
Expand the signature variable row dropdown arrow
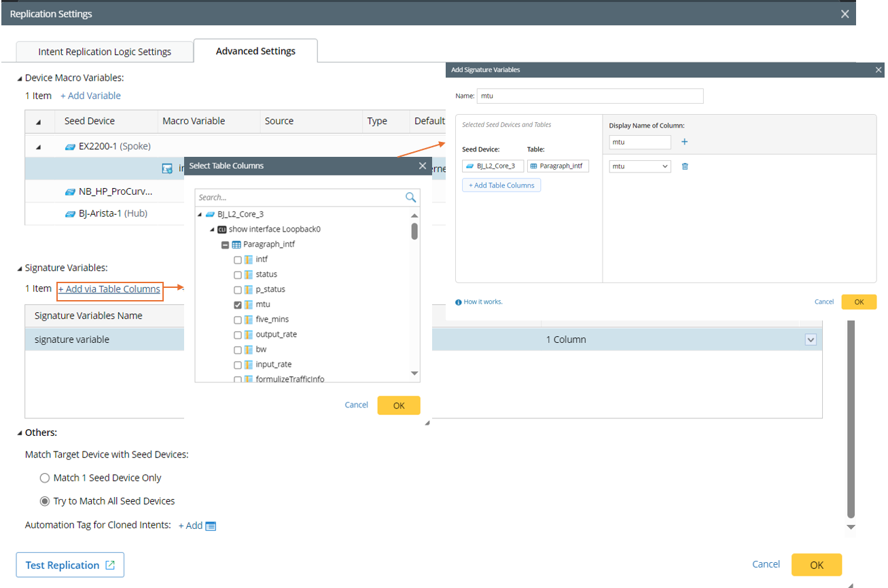point(810,339)
